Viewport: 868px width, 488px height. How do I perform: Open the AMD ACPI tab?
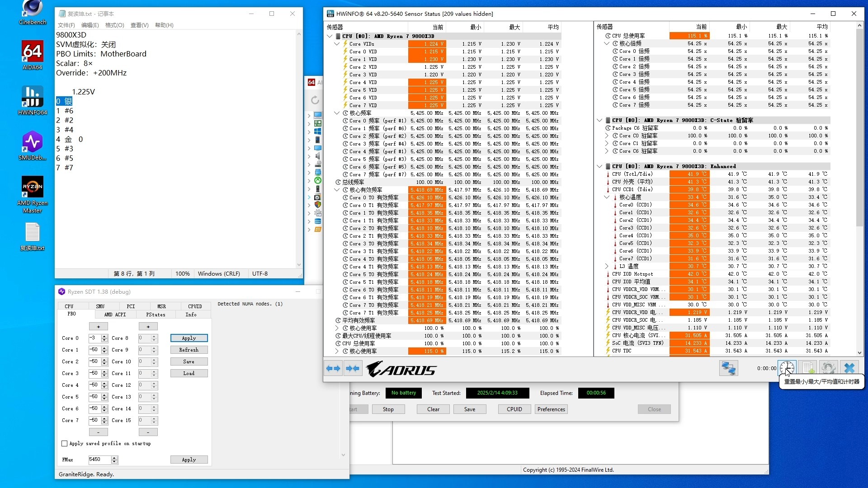115,314
